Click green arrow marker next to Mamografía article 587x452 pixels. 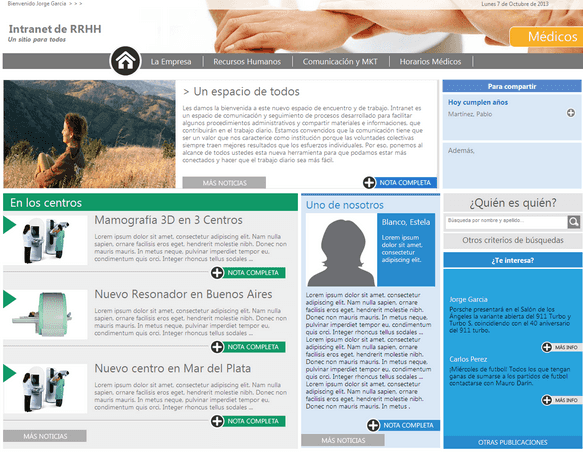(9, 225)
